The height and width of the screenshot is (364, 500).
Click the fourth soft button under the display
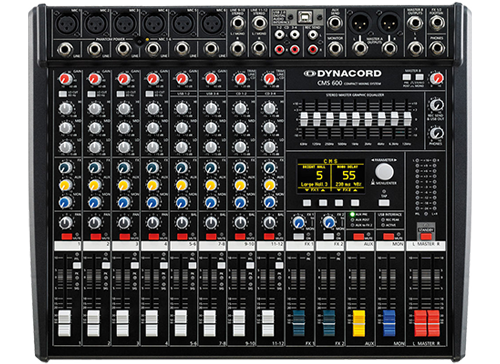[355, 202]
